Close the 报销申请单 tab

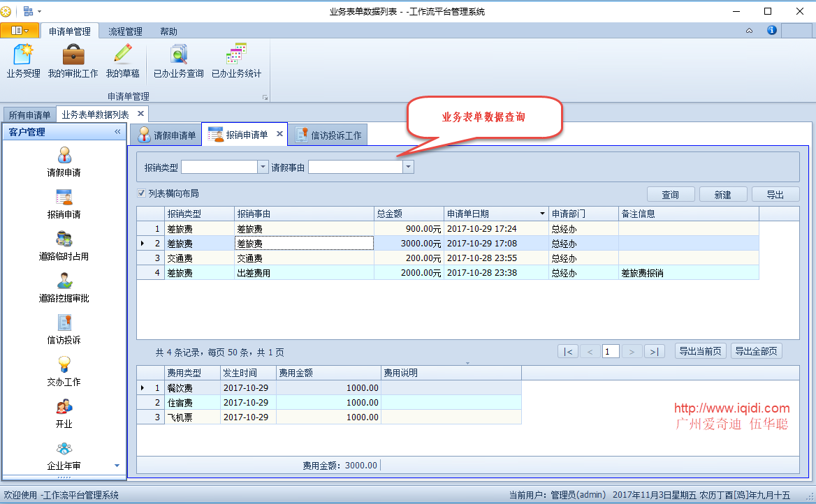[279, 133]
